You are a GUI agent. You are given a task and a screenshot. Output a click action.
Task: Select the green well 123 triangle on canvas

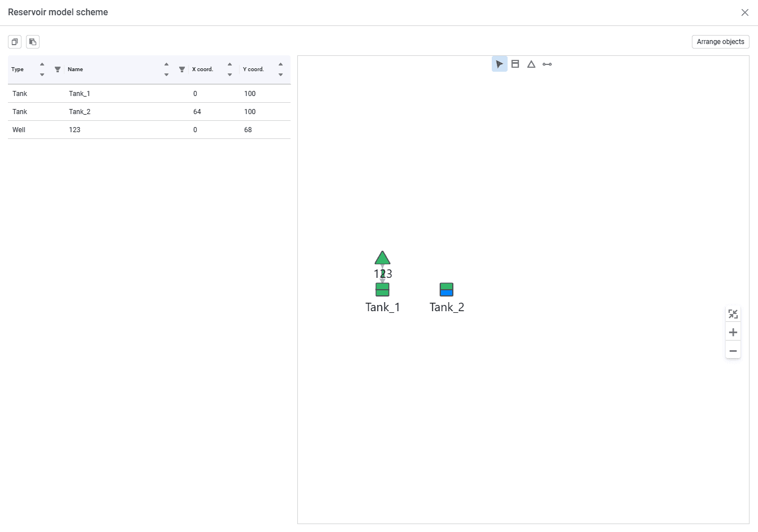pos(383,258)
